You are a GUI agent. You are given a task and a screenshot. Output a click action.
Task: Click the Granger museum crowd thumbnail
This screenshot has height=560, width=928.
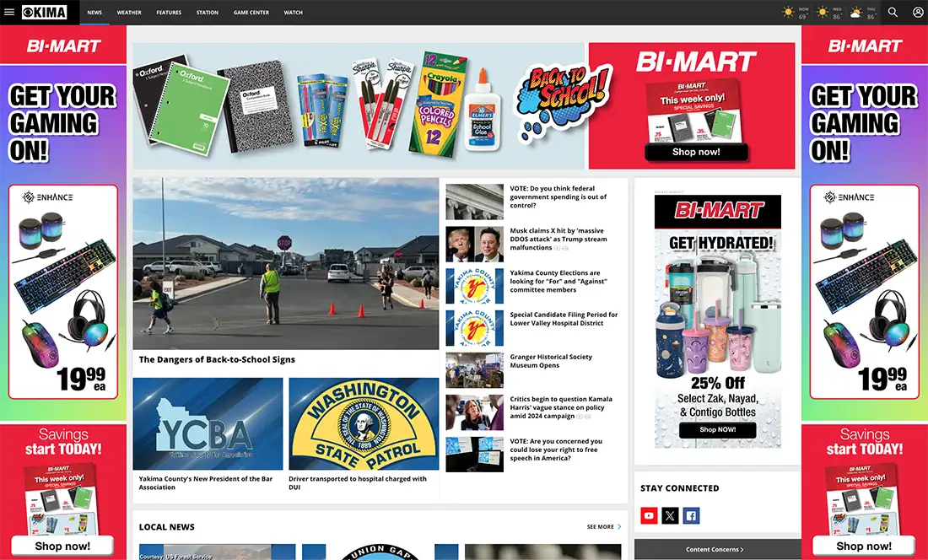475,370
